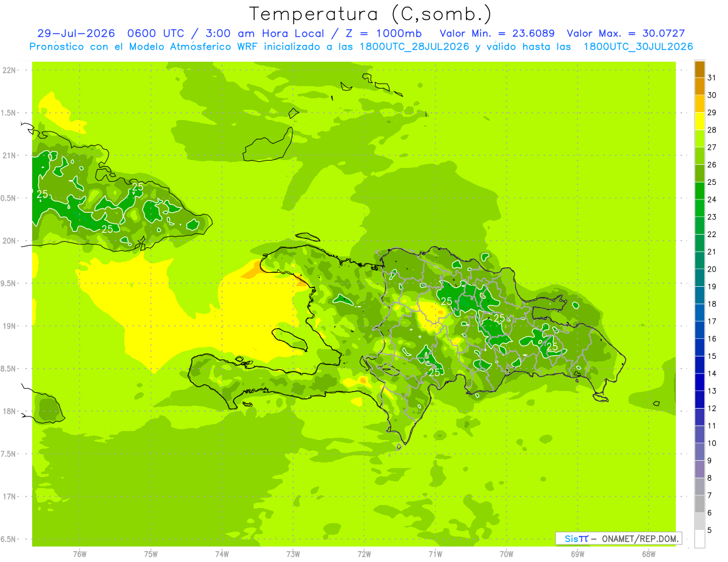
Task: Click the orange hotspot near Haiti's northwest coast
Action: 251,274
